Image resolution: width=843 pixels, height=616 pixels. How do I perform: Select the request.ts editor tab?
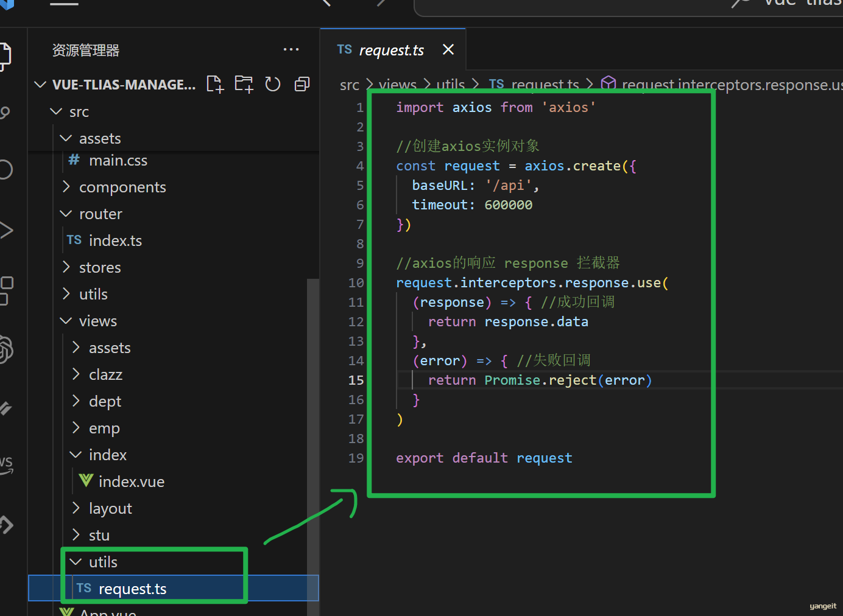(x=392, y=50)
